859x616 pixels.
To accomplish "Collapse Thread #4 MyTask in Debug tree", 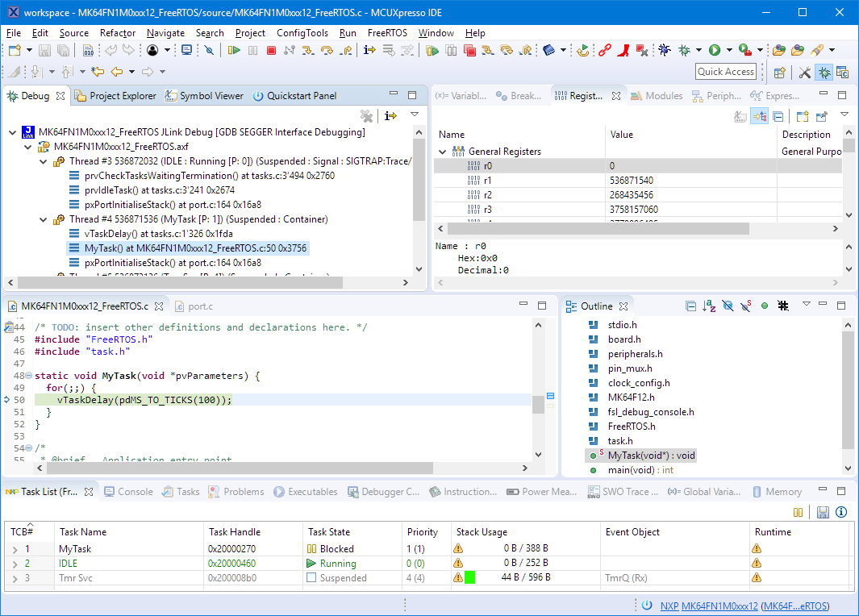I will tap(44, 219).
